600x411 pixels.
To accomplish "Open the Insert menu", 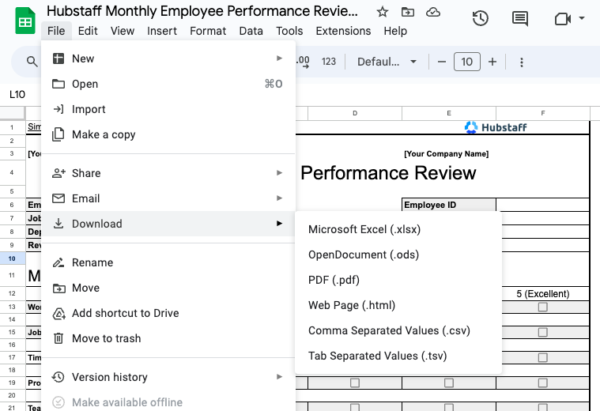I will click(x=162, y=31).
